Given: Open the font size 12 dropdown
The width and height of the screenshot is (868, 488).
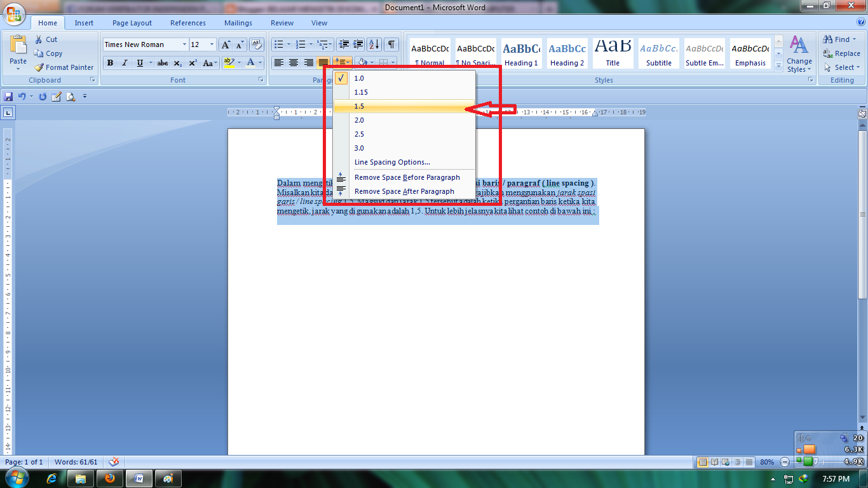Looking at the screenshot, I should pyautogui.click(x=212, y=44).
